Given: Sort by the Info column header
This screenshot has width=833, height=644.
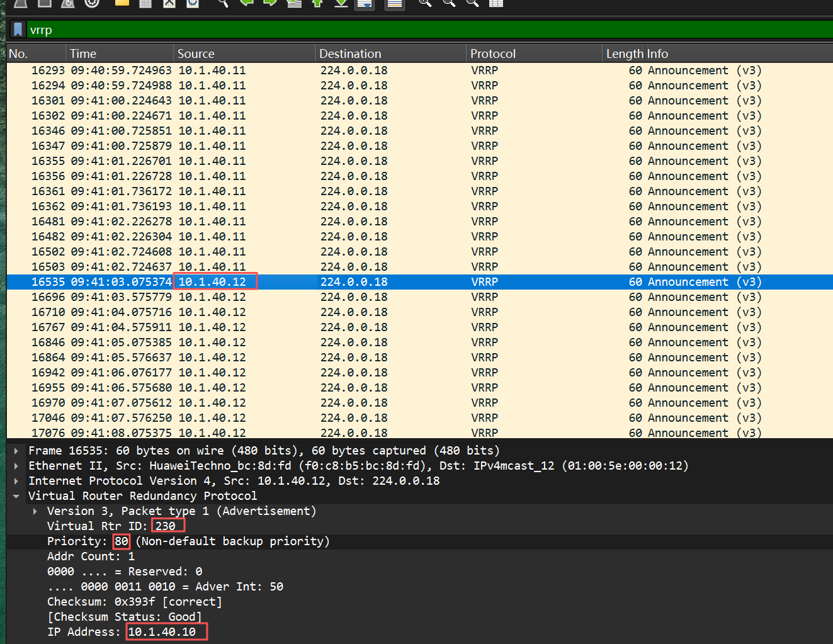Looking at the screenshot, I should pyautogui.click(x=738, y=54).
